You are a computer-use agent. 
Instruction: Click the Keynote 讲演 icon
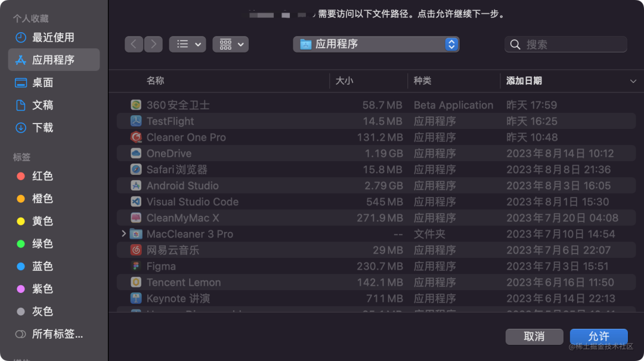coord(136,298)
